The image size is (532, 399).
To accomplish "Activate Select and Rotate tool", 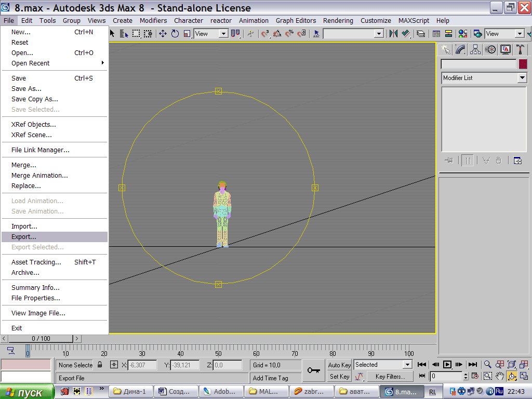I will click(175, 34).
